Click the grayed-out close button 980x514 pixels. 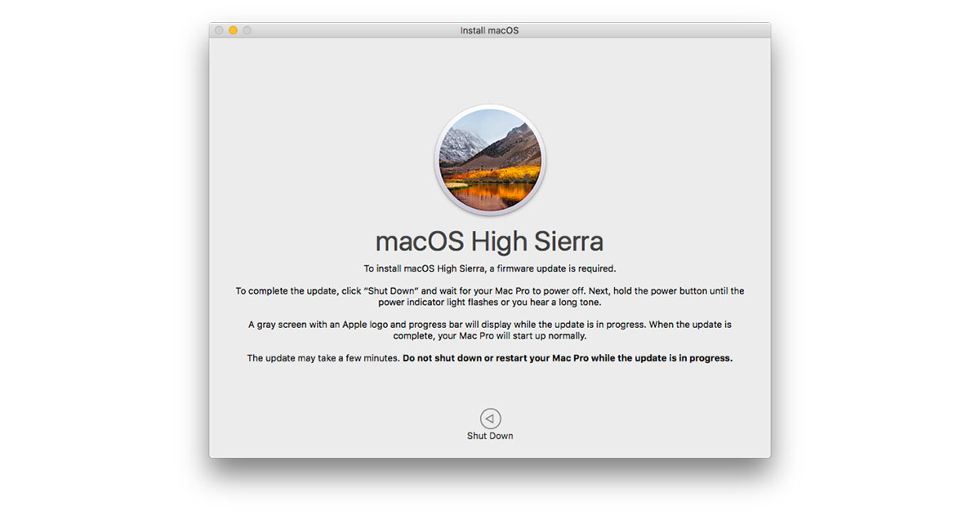tap(219, 30)
